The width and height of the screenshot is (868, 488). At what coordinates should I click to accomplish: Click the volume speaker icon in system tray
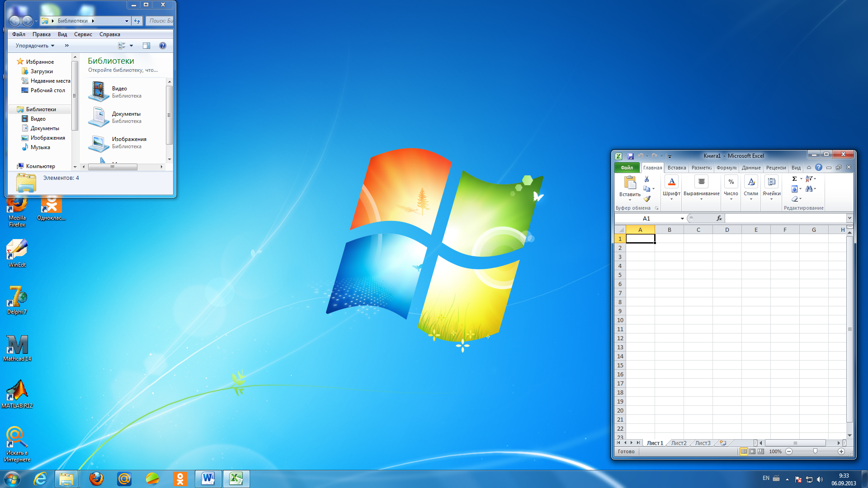point(820,479)
